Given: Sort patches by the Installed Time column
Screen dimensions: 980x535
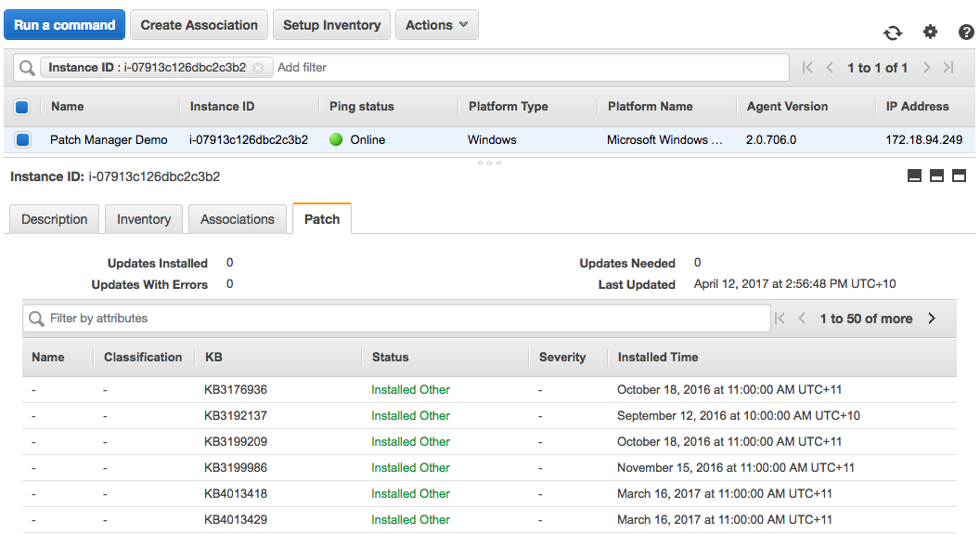Looking at the screenshot, I should click(657, 357).
